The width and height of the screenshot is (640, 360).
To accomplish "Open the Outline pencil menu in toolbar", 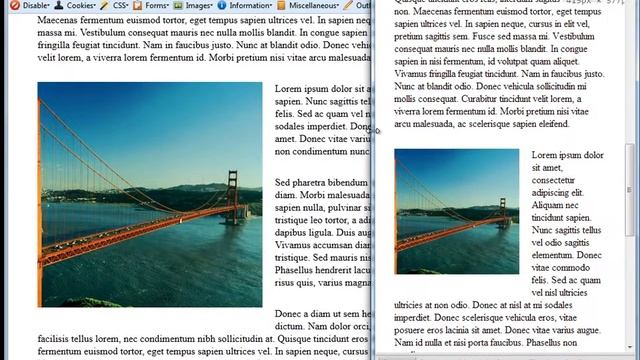I will [357, 5].
